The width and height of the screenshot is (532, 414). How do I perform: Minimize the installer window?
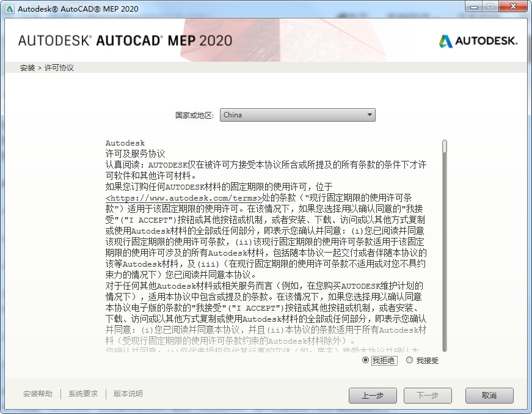[474, 6]
